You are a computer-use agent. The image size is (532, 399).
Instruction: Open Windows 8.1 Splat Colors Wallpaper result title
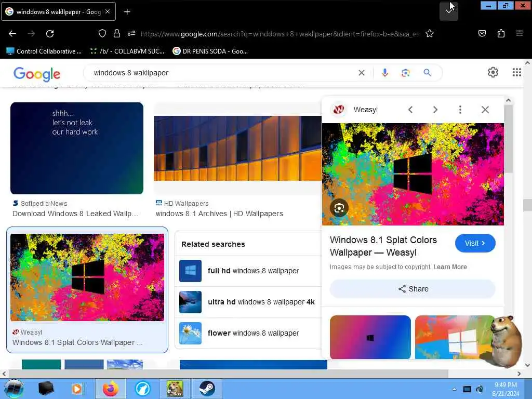pyautogui.click(x=77, y=342)
